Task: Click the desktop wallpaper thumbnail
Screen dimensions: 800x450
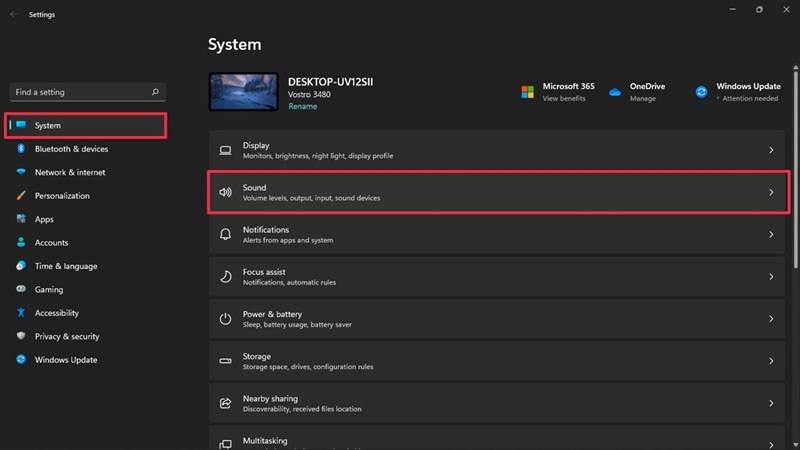Action: [244, 92]
